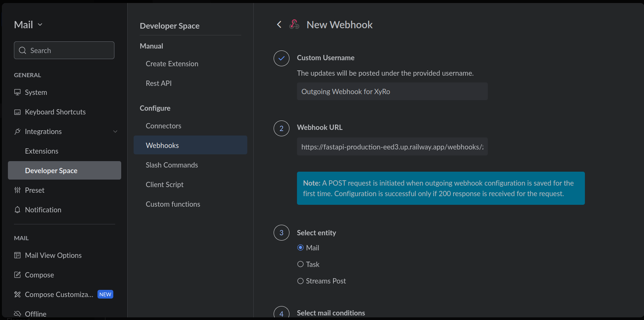Image resolution: width=644 pixels, height=320 pixels.
Task: Open Client Script configuration
Action: tap(190, 184)
